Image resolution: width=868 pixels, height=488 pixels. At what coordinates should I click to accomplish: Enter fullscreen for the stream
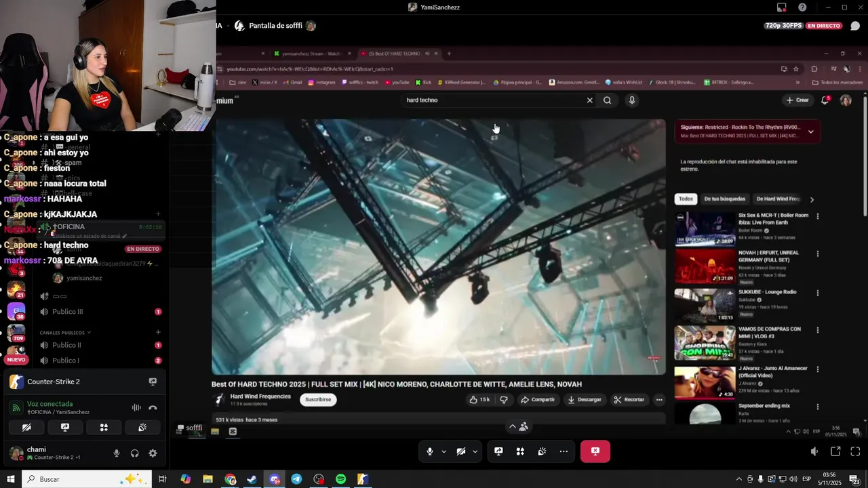[x=855, y=451]
